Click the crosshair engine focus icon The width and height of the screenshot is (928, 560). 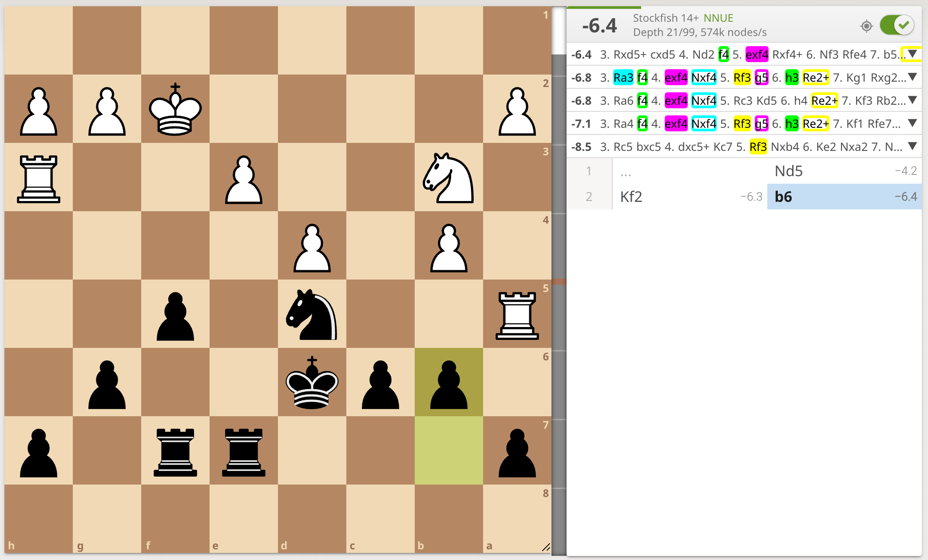866,26
